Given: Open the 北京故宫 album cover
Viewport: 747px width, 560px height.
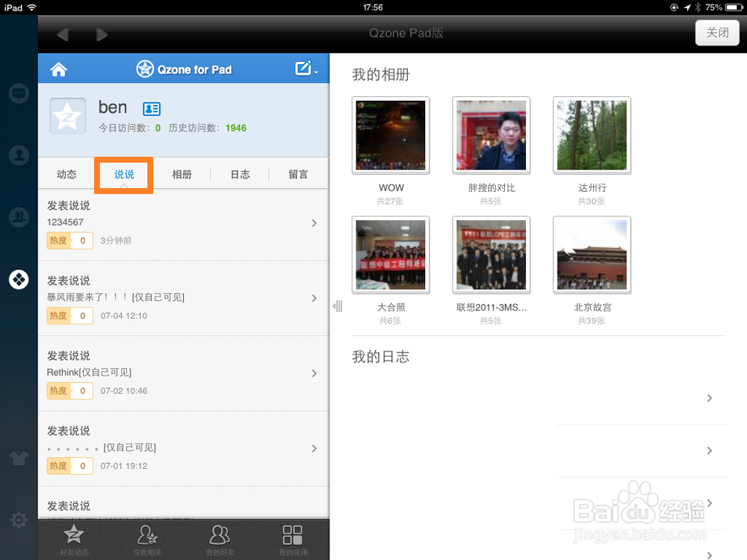Looking at the screenshot, I should point(592,254).
